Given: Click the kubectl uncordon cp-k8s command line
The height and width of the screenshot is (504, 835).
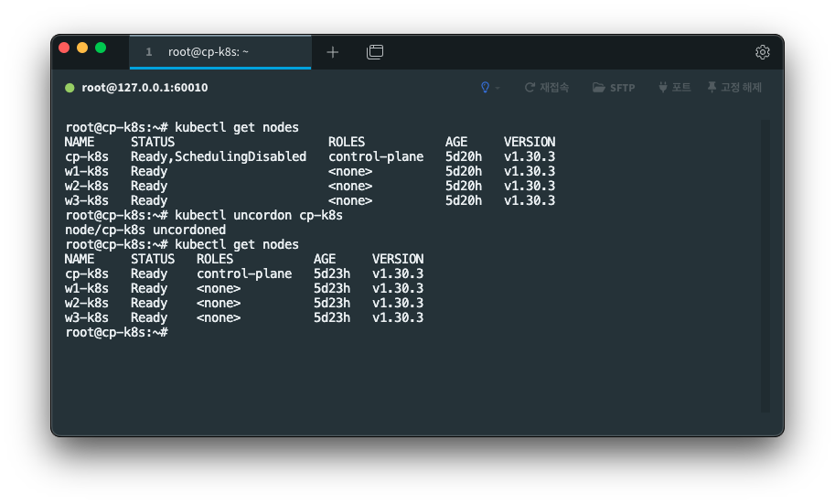Looking at the screenshot, I should 204,215.
